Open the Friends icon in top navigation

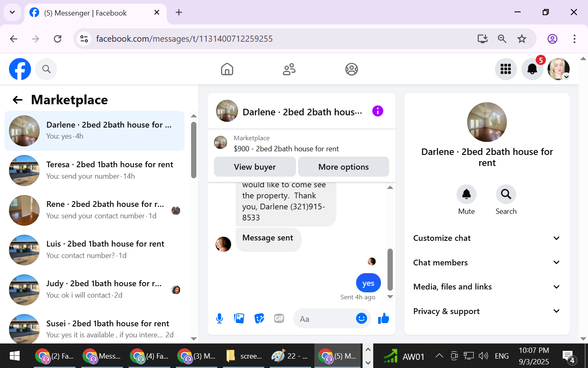289,69
